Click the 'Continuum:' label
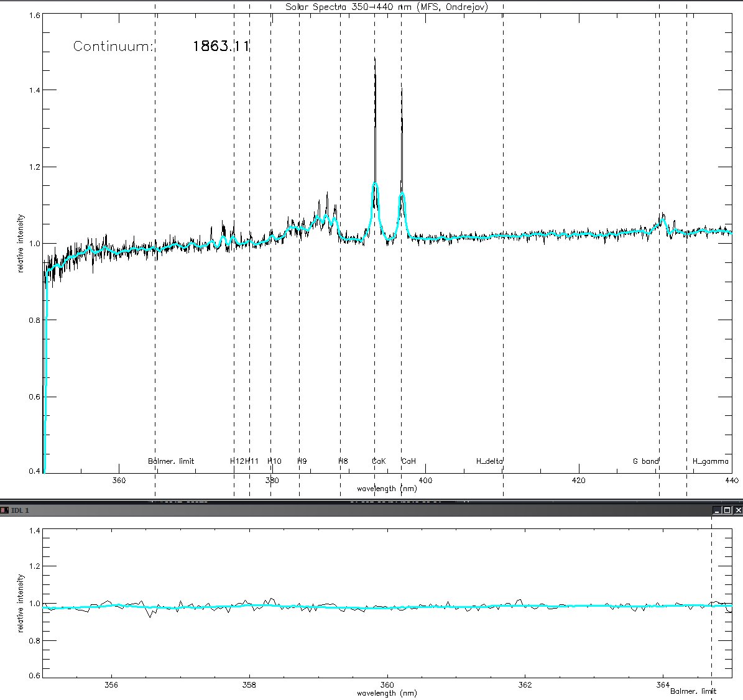 [x=114, y=47]
